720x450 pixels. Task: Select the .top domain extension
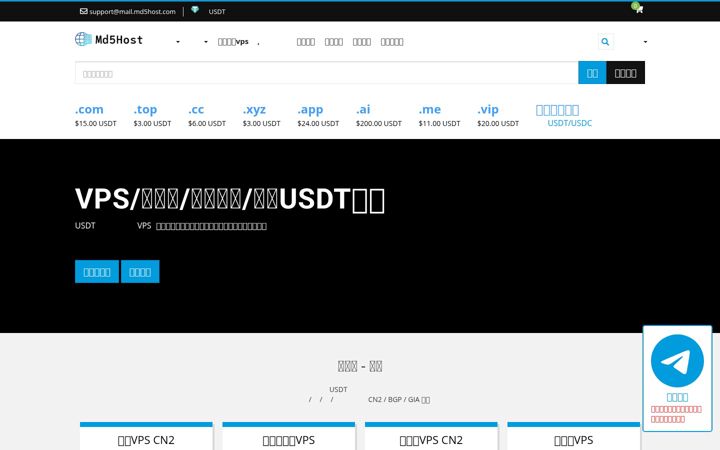click(145, 109)
